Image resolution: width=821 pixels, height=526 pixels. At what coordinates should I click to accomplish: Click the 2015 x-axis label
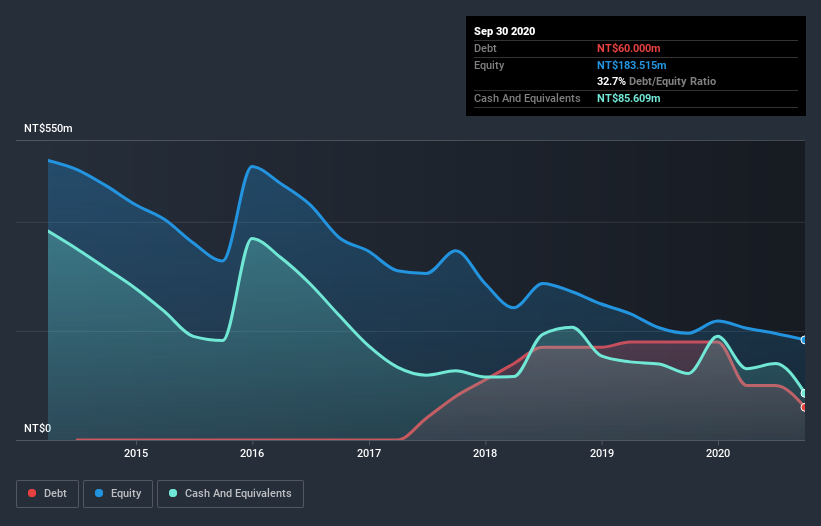pos(136,453)
